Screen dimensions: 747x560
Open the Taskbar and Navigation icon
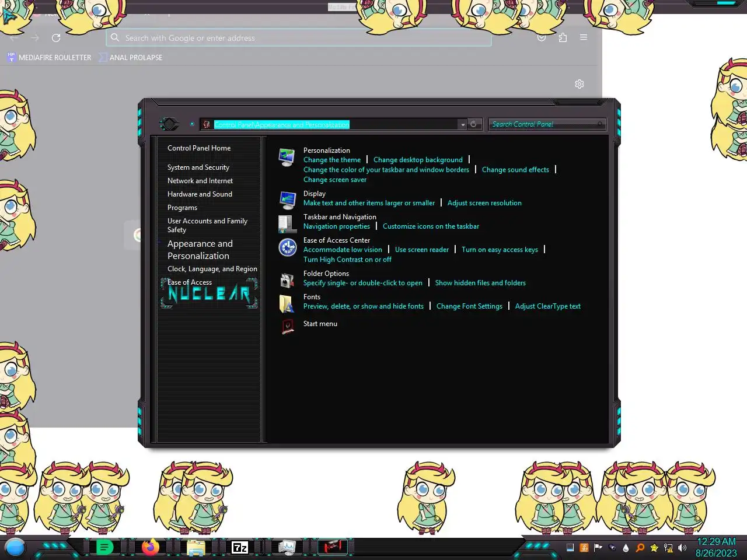pos(287,223)
